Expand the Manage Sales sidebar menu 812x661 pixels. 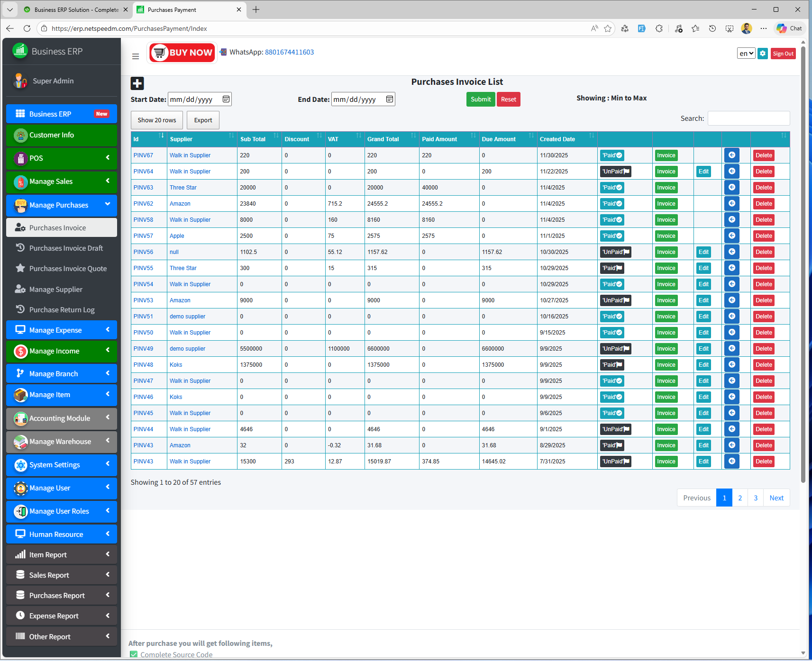(x=62, y=181)
